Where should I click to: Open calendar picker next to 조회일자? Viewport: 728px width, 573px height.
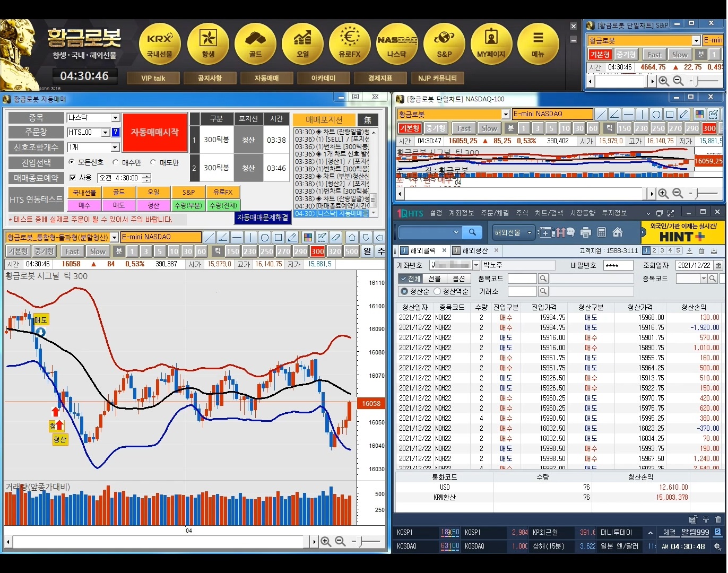(718, 265)
